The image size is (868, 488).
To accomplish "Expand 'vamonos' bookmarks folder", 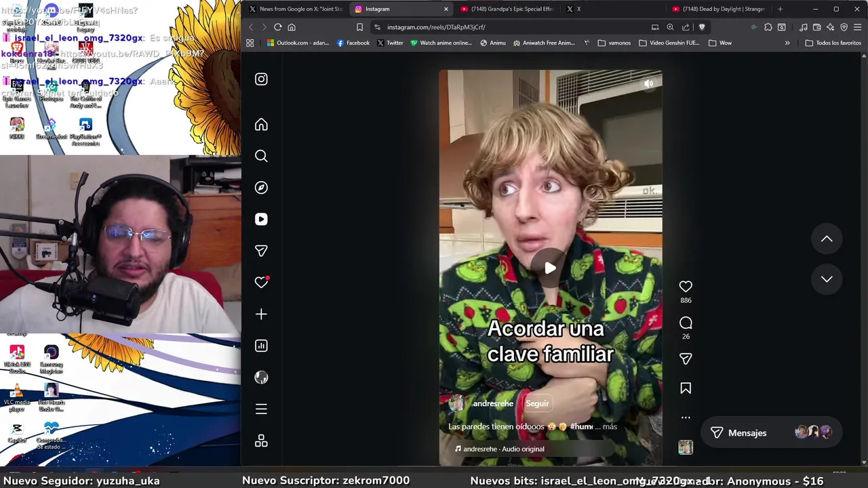I will (x=614, y=43).
